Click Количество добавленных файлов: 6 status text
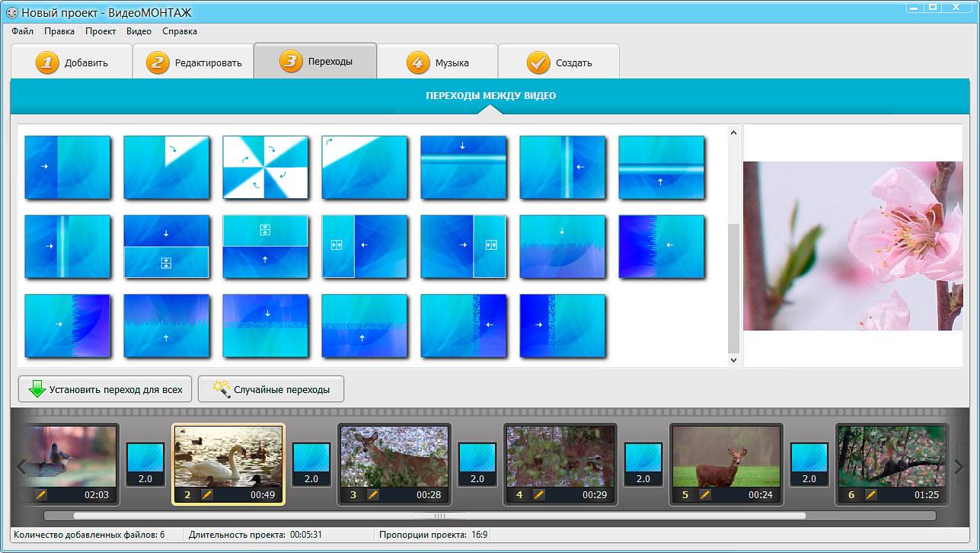The height and width of the screenshot is (553, 980). point(89,535)
